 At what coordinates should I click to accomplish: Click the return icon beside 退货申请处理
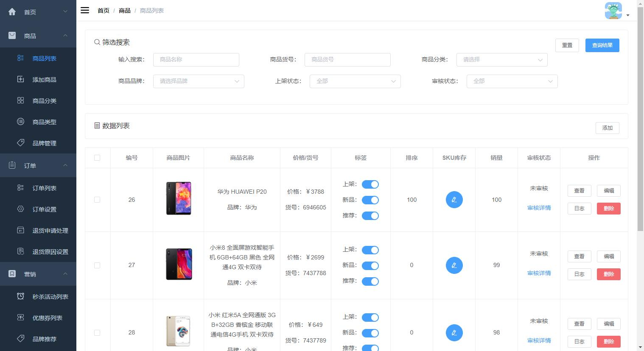[20, 230]
